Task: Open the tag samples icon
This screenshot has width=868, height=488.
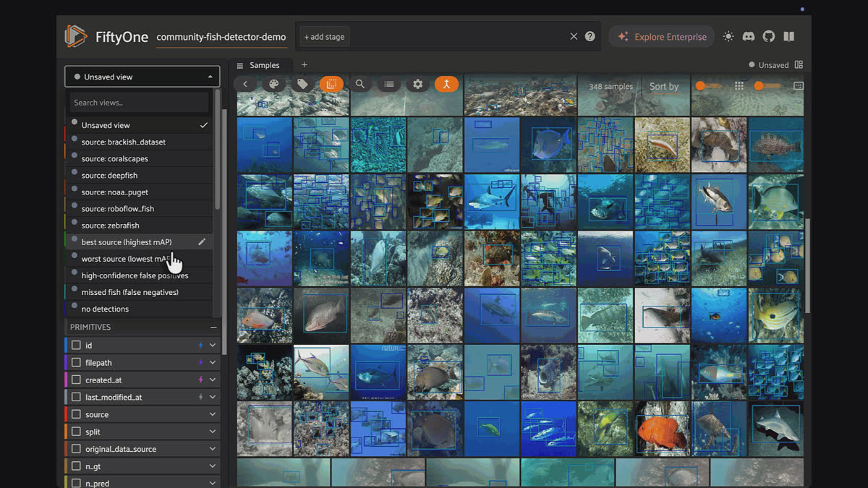Action: 302,85
